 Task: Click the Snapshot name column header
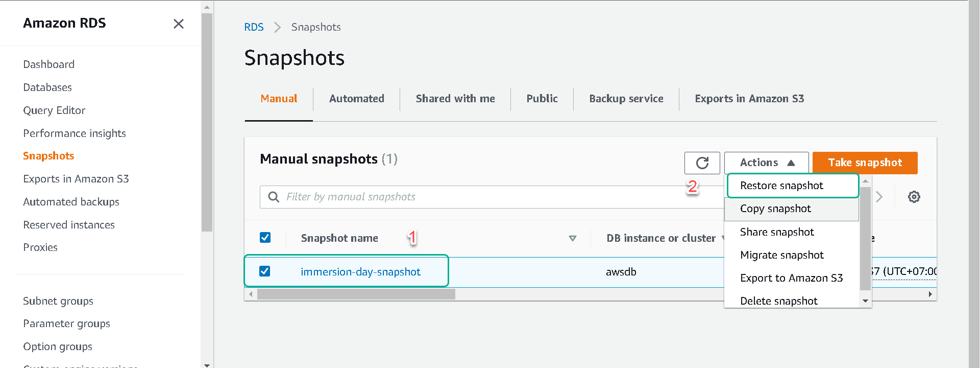tap(339, 238)
